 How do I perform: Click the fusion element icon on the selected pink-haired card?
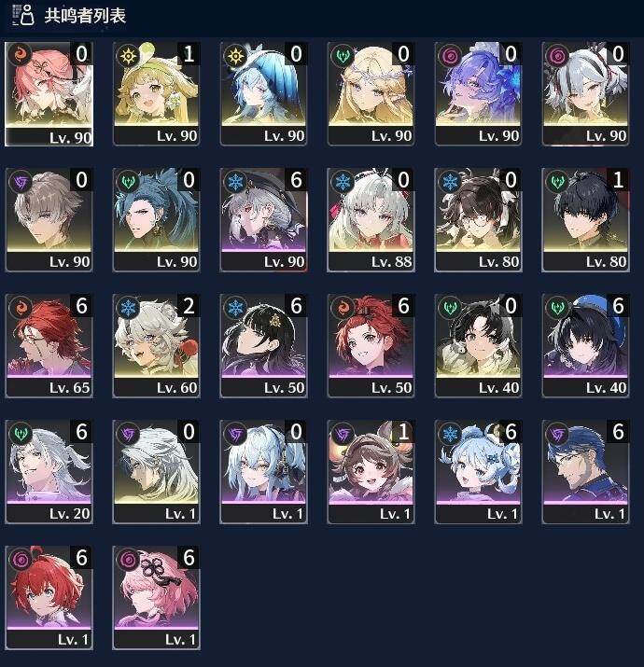[x=20, y=55]
